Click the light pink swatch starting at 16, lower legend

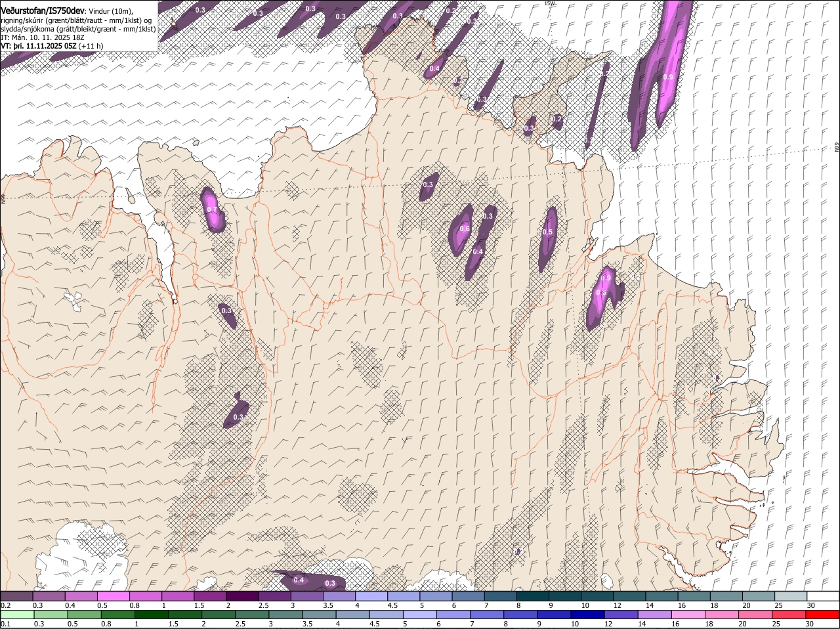[688, 615]
